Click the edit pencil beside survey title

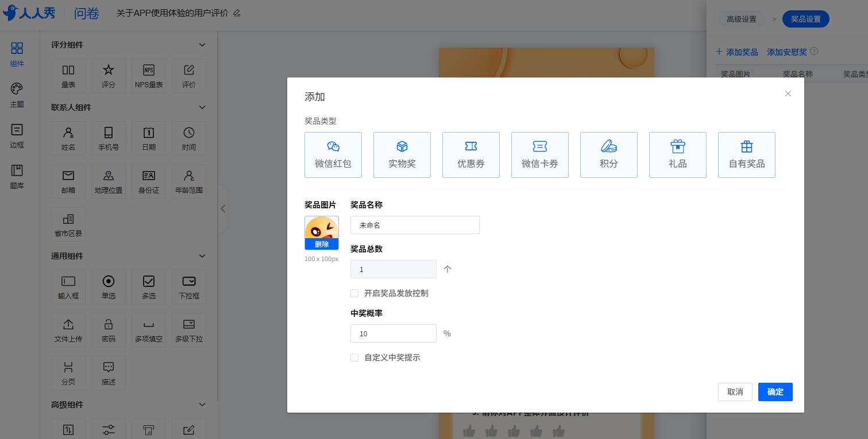[x=237, y=13]
